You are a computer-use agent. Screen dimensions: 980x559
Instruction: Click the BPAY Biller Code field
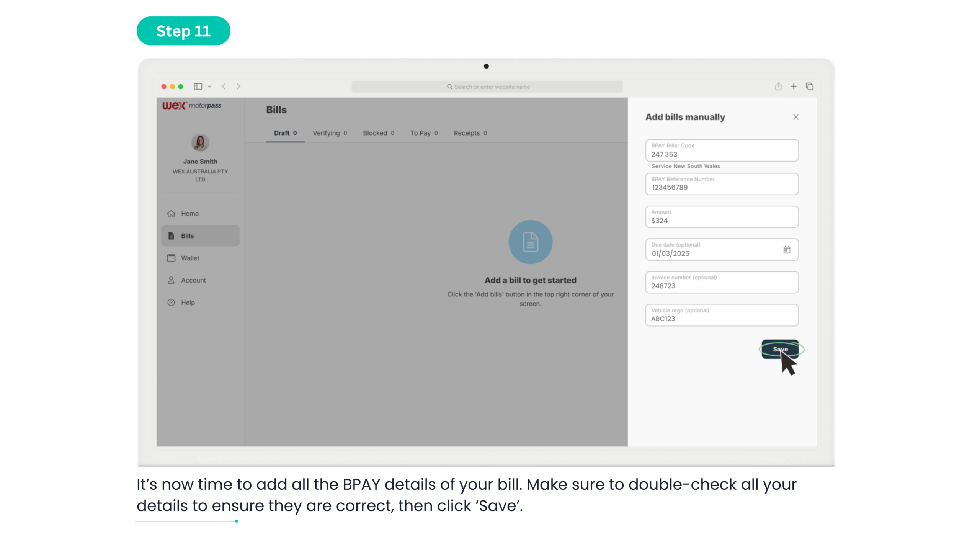click(721, 150)
